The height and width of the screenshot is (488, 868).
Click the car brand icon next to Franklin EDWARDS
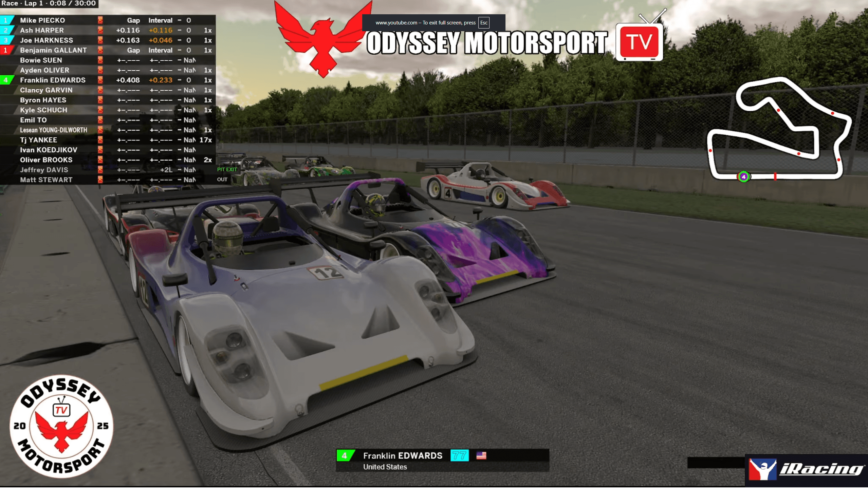click(x=100, y=80)
